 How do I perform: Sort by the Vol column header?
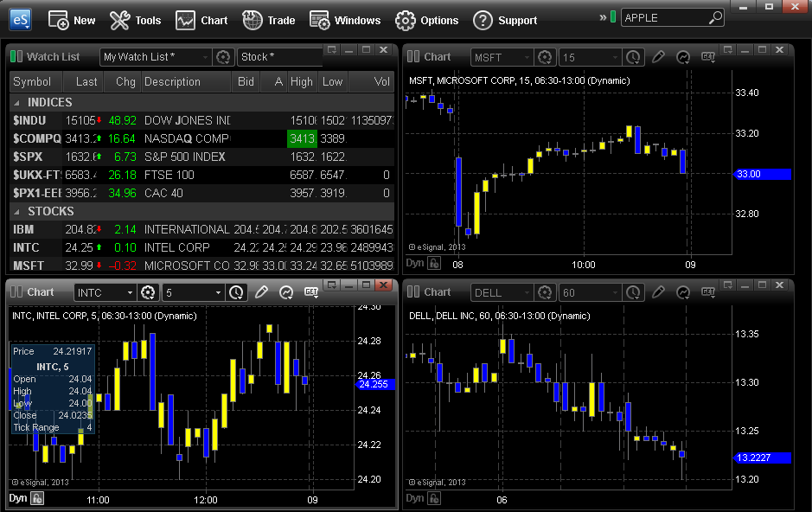click(371, 82)
